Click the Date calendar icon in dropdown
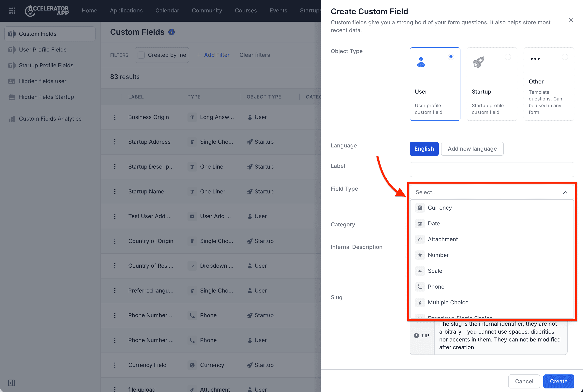The image size is (583, 392). tap(420, 223)
